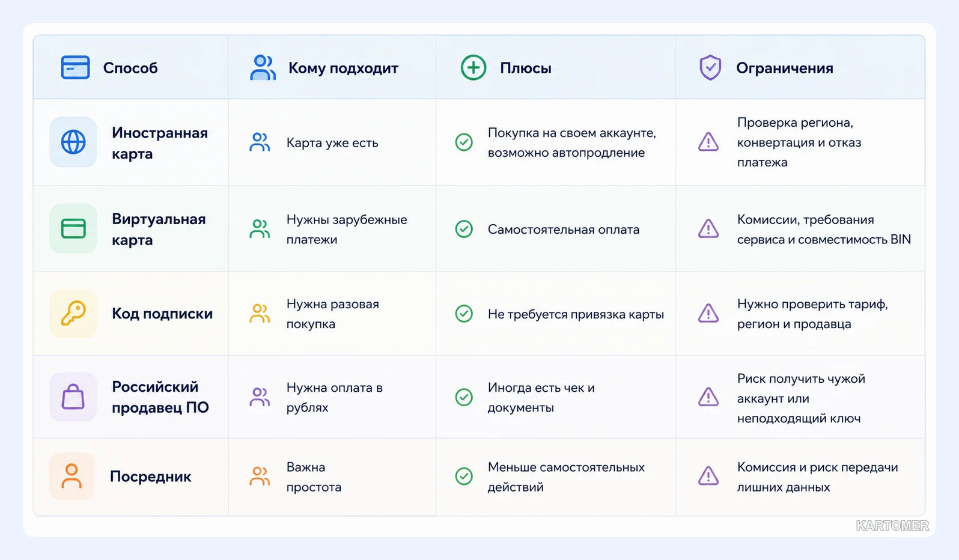
Task: Click the people icon beside Кому подходит
Action: coord(263,67)
